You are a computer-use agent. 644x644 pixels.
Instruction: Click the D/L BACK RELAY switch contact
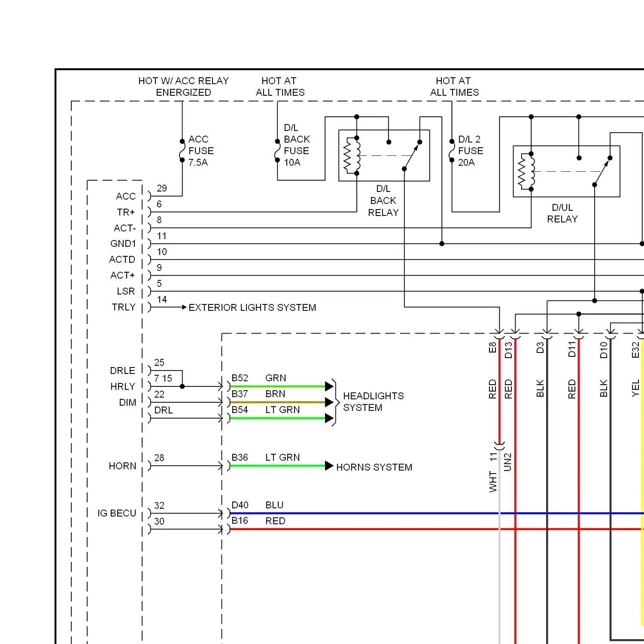coord(412,155)
